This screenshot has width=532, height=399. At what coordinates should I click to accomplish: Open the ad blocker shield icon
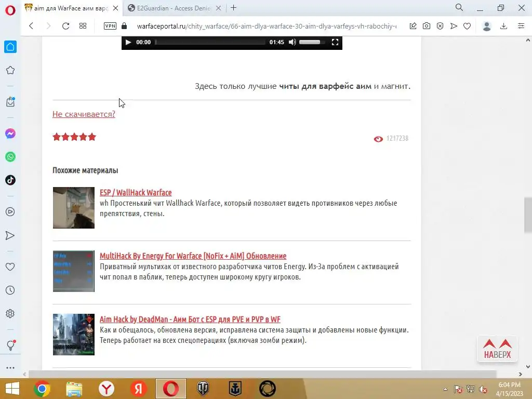[440, 26]
